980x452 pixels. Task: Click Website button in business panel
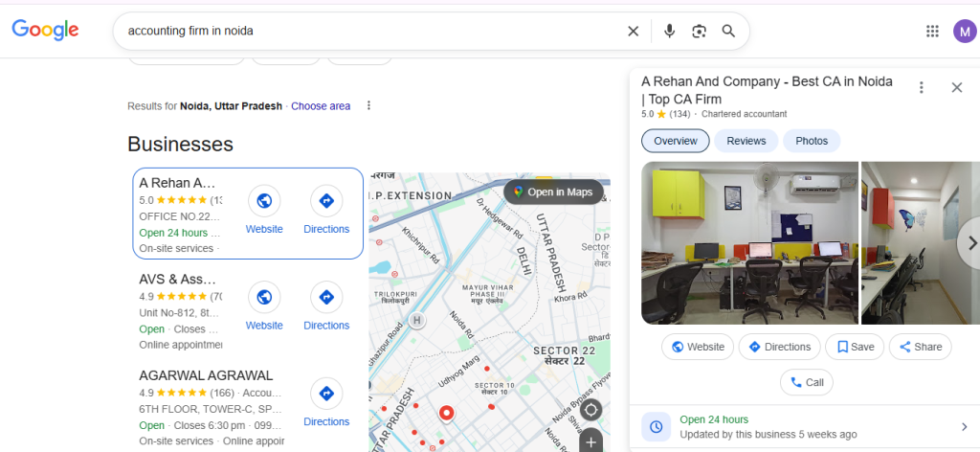point(698,347)
